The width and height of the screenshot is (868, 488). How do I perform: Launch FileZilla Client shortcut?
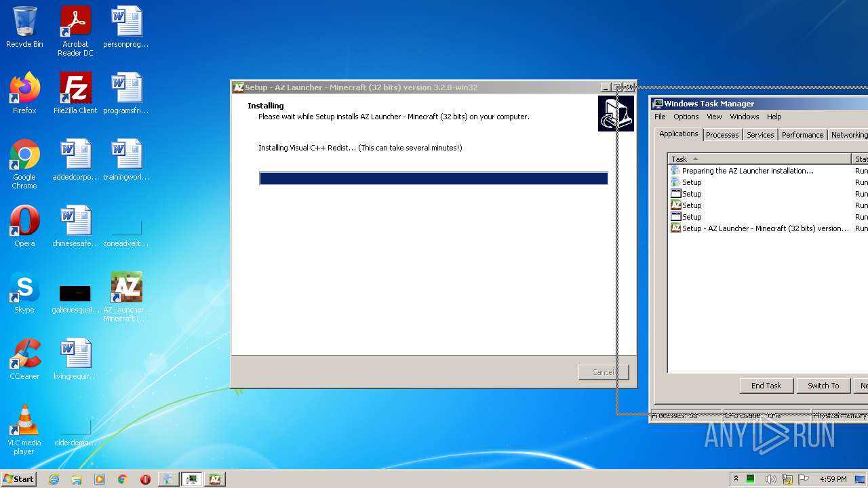tap(75, 94)
